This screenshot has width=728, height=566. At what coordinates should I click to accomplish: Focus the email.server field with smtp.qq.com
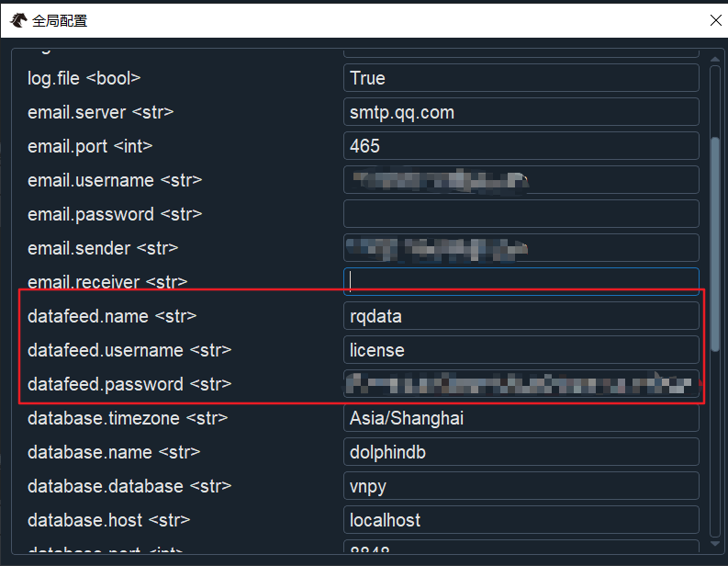(x=521, y=112)
